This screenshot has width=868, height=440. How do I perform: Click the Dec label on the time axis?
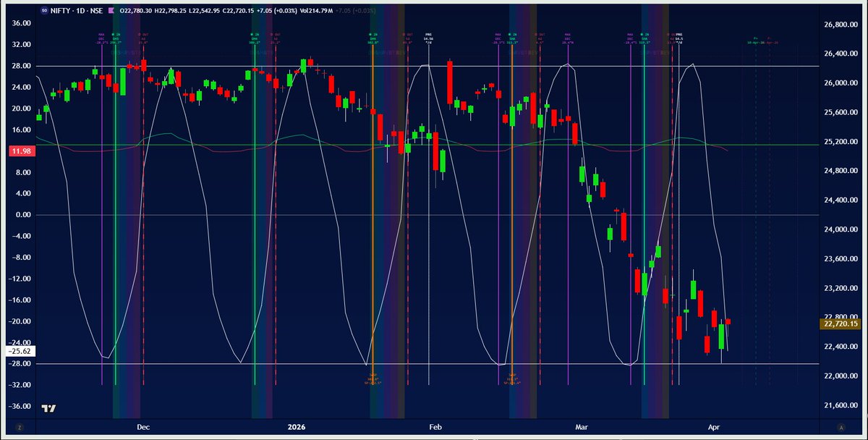click(142, 427)
